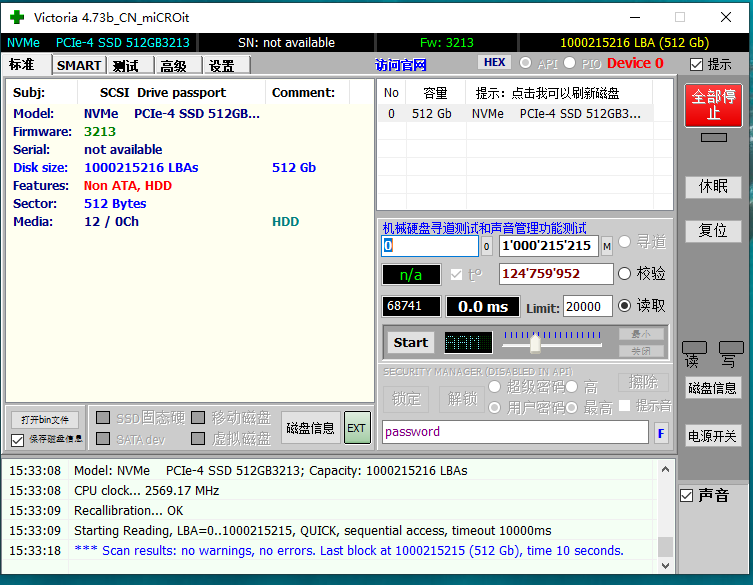Toggle the 移动磁盘 checkbox
Screen dimensions: 753x585
click(198, 417)
